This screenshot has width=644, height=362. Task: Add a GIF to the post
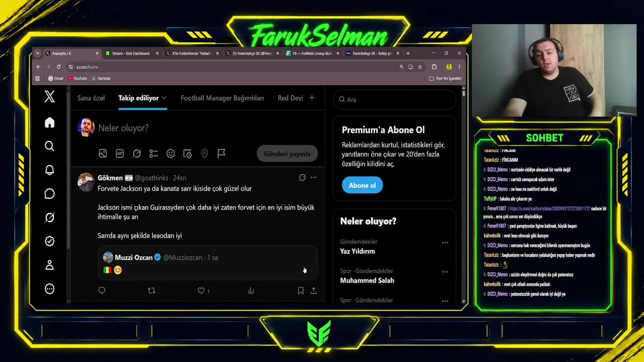point(120,153)
